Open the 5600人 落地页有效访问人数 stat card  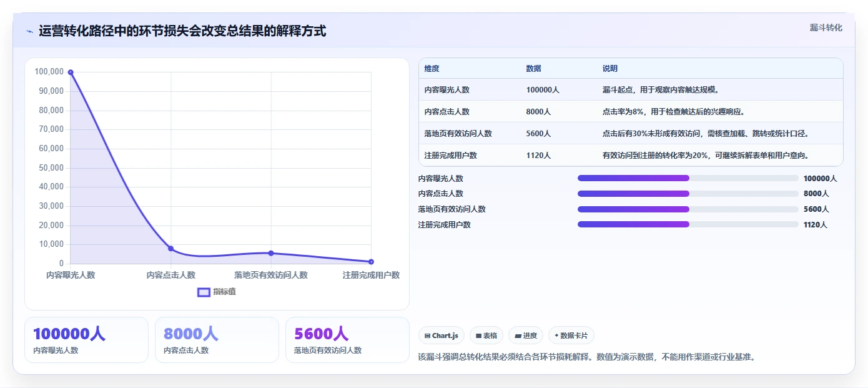(x=347, y=340)
